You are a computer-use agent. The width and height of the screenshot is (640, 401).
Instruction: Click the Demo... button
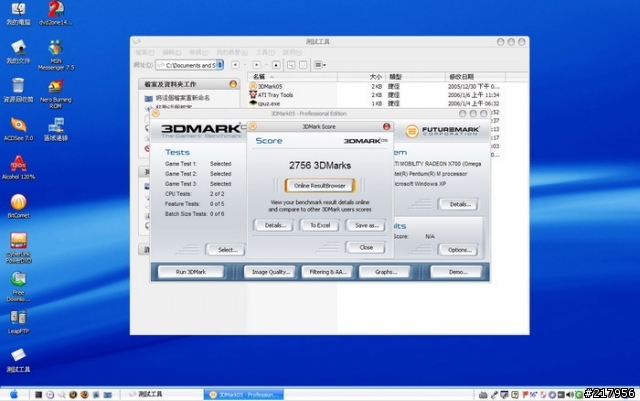tap(457, 272)
